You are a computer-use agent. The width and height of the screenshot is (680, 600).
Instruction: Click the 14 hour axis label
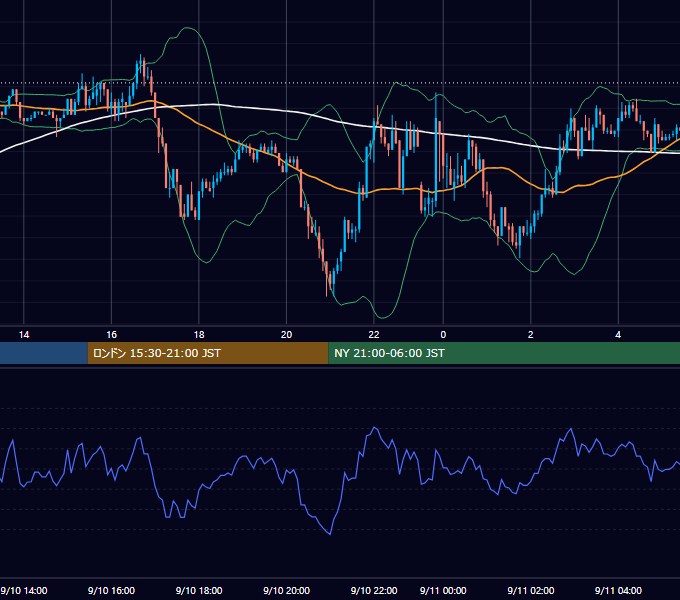(24, 335)
